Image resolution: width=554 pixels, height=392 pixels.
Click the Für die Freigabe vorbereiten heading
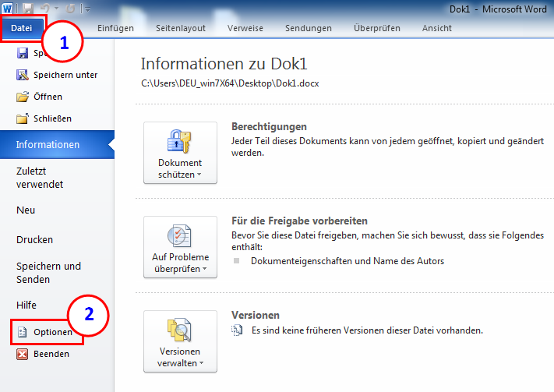click(x=299, y=221)
